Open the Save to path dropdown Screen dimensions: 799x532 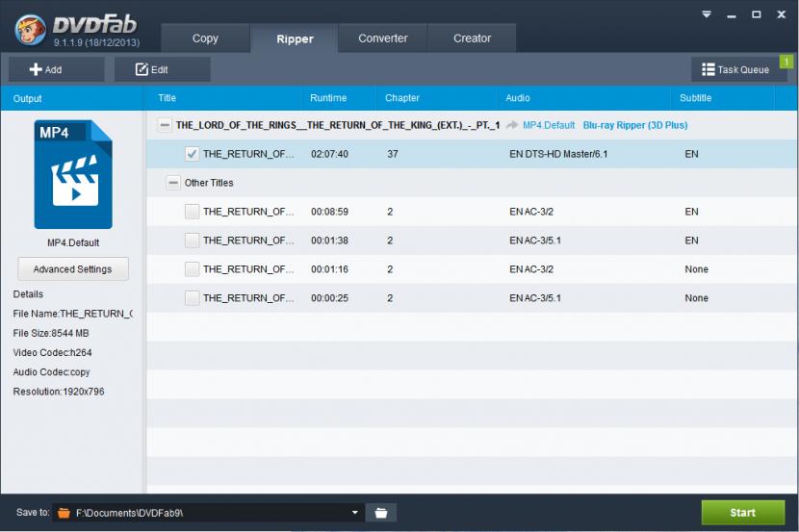(354, 513)
